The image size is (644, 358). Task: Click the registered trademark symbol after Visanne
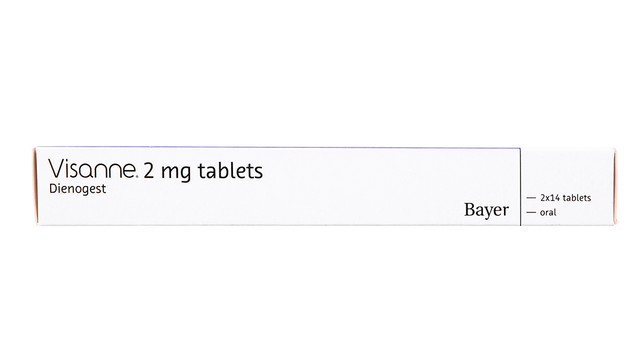pos(138,177)
